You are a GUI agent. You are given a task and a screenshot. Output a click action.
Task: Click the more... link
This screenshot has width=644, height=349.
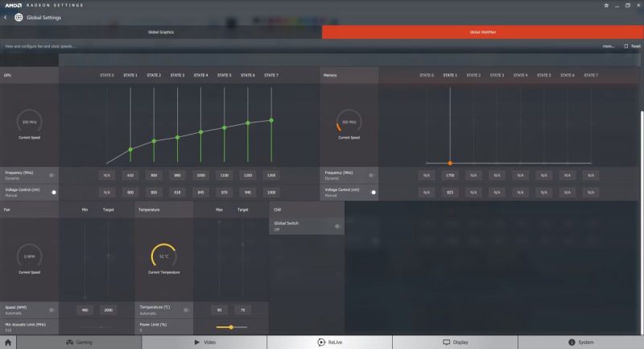point(609,46)
